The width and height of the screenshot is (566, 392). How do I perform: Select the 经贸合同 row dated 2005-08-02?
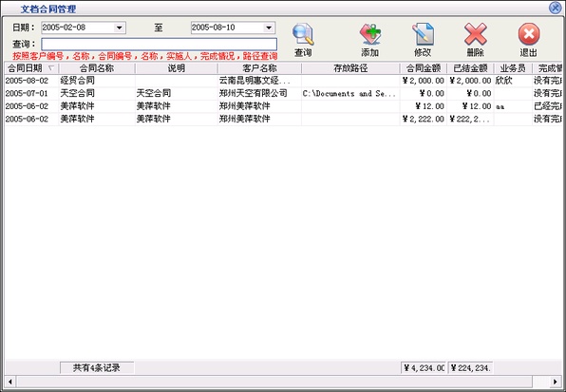(x=283, y=81)
